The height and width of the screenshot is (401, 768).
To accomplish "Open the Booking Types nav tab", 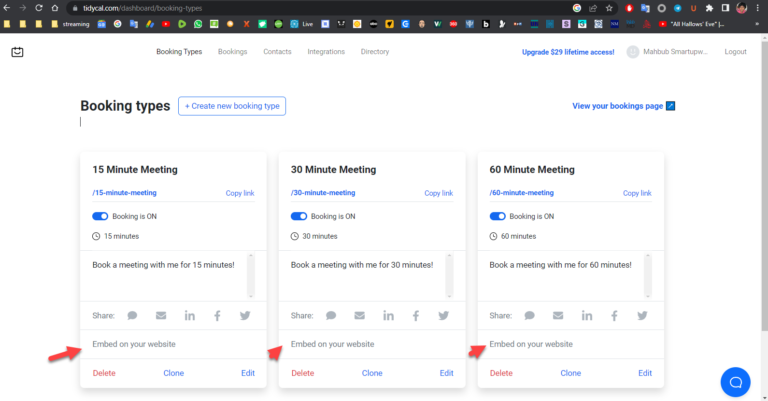I will [179, 51].
